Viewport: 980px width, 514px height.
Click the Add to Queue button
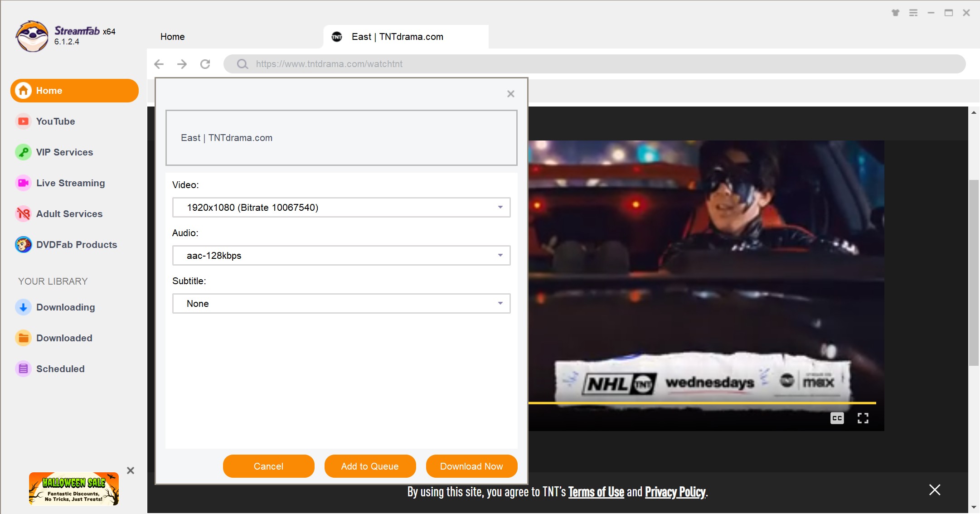click(369, 466)
